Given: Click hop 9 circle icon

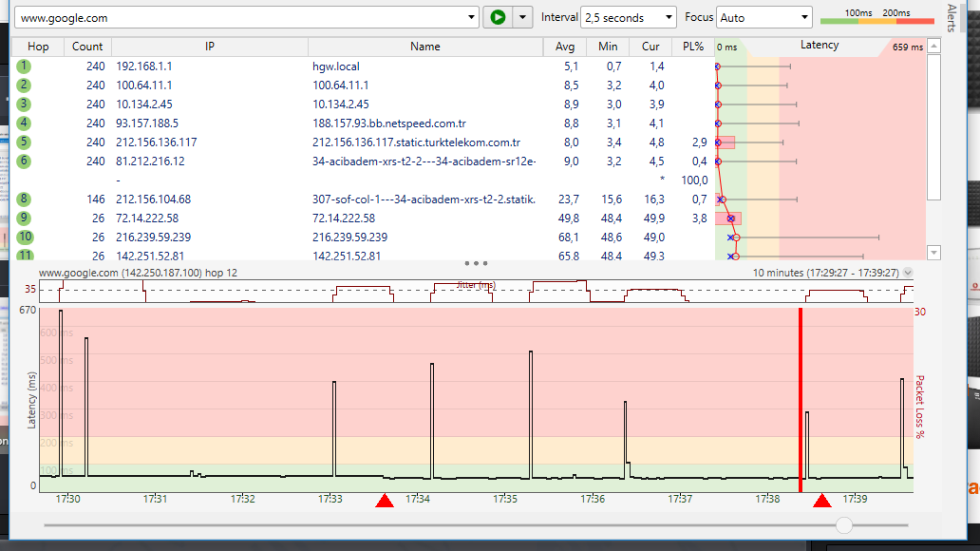Looking at the screenshot, I should pos(24,218).
